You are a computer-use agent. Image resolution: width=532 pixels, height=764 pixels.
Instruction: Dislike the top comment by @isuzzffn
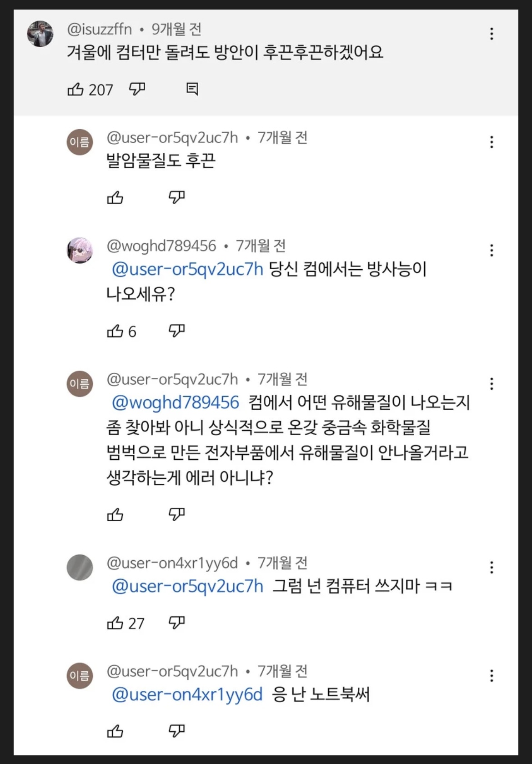(x=137, y=89)
